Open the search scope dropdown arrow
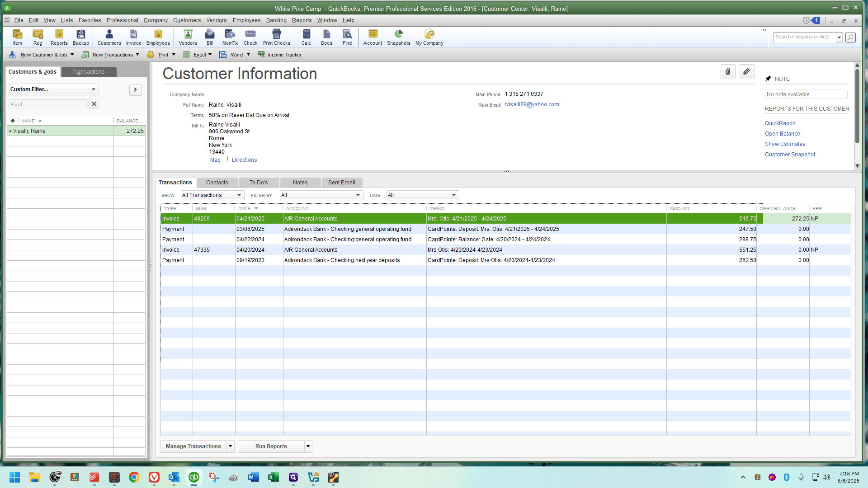Screen dimensions: 868x488 (839, 37)
